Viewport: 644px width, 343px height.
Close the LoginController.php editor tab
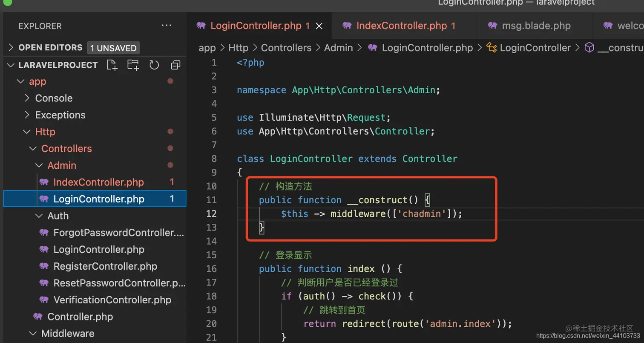tap(319, 26)
